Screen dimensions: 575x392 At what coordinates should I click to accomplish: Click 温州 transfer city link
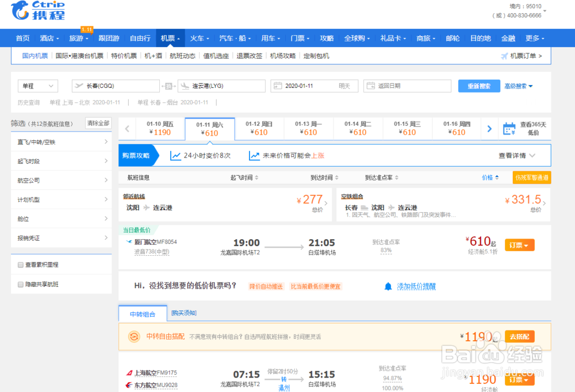pos(284,388)
